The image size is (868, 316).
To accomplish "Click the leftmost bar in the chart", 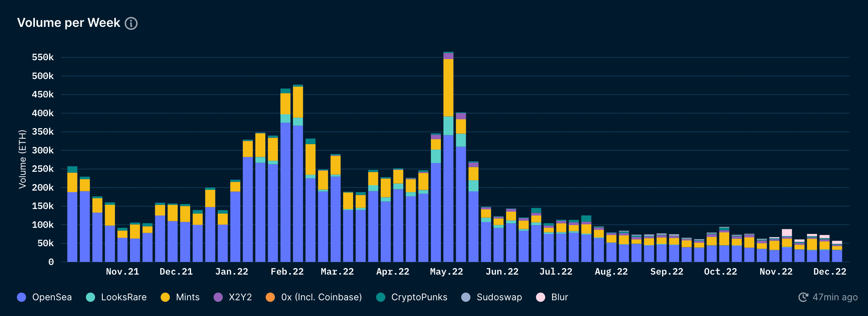I will pos(72,226).
